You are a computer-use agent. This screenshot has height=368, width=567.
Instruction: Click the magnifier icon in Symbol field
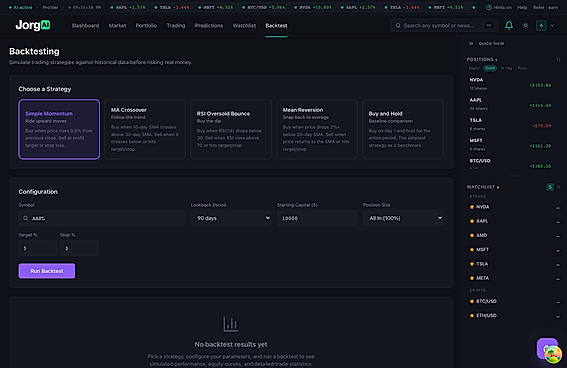coord(25,218)
